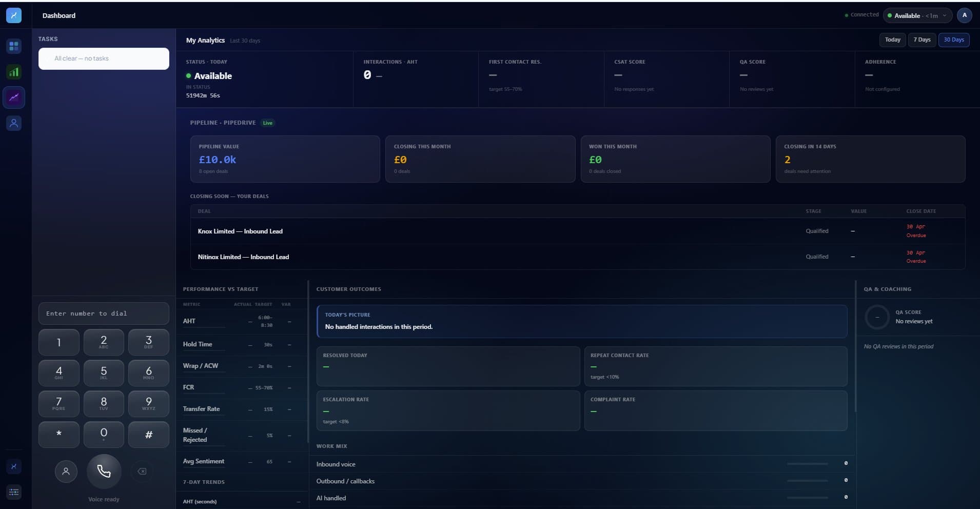Open the Nitinox Limited — Inbound Lead deal

[x=578, y=257]
